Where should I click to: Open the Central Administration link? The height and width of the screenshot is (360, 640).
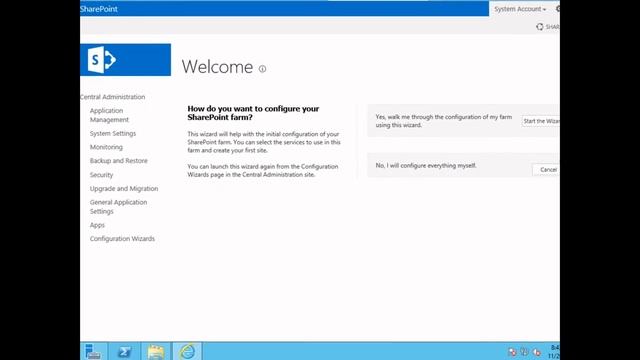[113, 97]
